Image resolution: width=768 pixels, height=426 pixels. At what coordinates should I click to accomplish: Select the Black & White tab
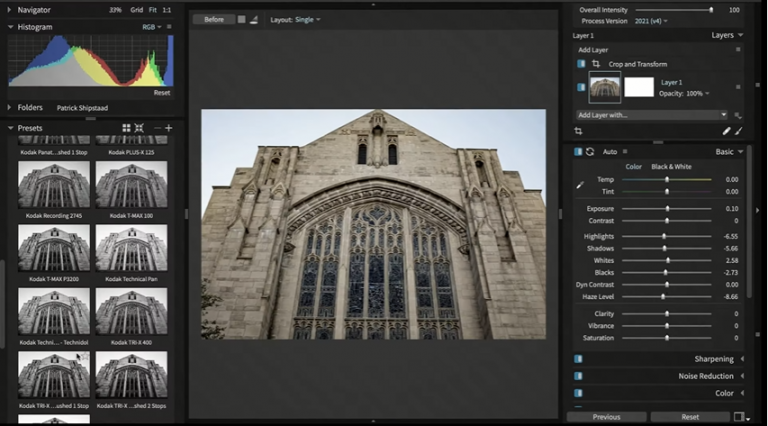(671, 166)
